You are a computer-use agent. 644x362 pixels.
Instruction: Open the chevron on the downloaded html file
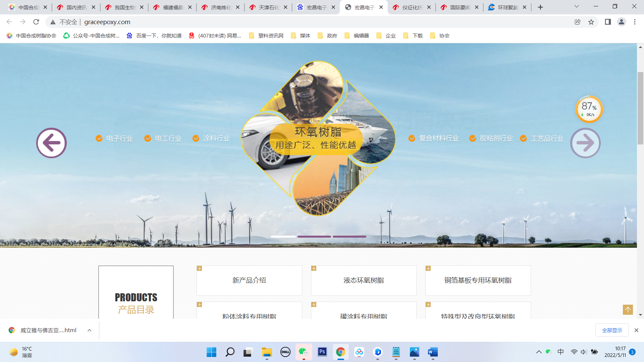point(89,330)
